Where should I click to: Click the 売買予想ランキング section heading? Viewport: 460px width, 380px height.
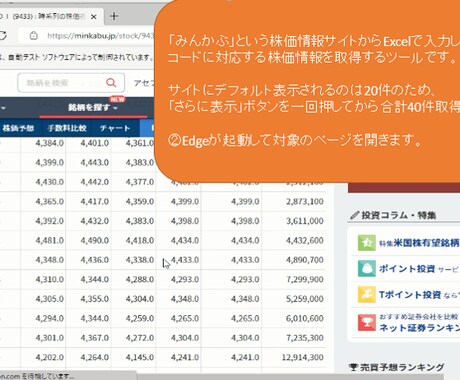(x=402, y=367)
